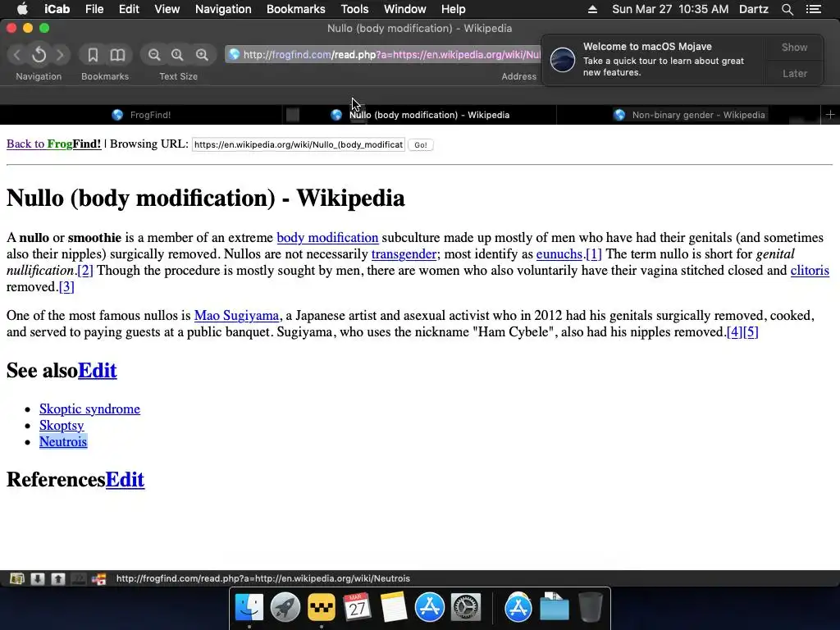The width and height of the screenshot is (840, 630).
Task: Open Applications folder in the Dock
Action: (518, 608)
